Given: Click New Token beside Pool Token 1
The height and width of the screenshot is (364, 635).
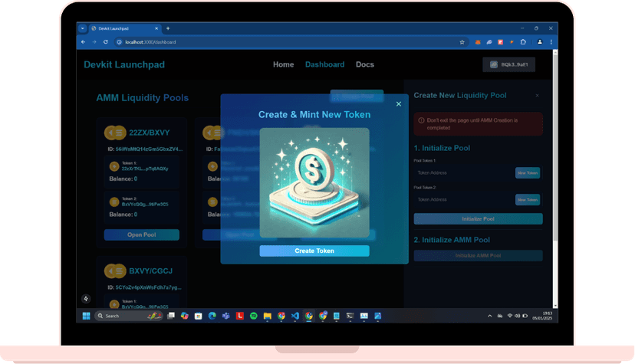Looking at the screenshot, I should (527, 173).
